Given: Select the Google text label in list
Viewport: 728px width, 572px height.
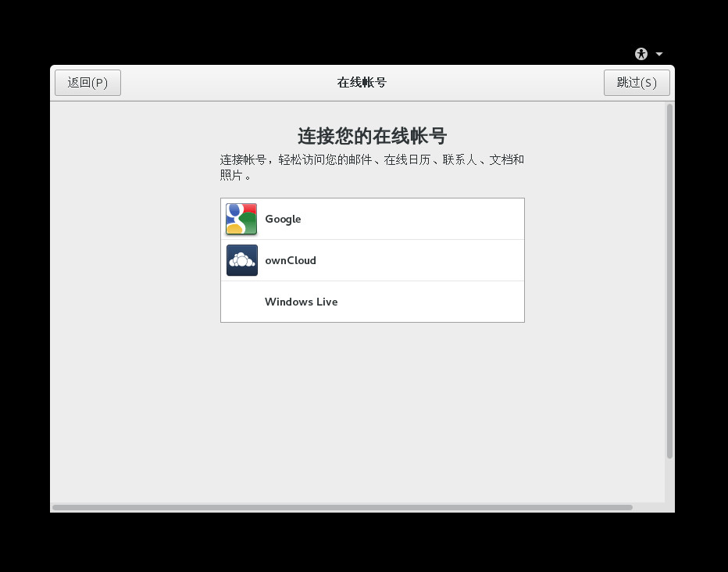Looking at the screenshot, I should pos(283,220).
